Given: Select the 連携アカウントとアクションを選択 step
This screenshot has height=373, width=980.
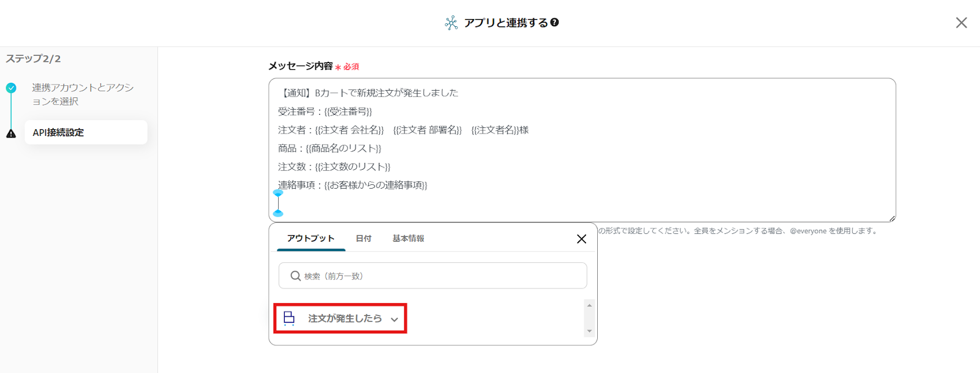Looking at the screenshot, I should (x=83, y=94).
